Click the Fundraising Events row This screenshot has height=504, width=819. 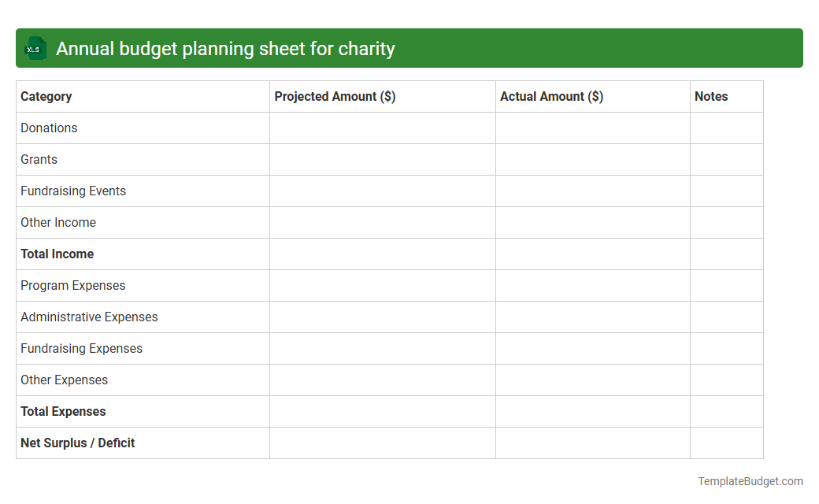[x=73, y=191]
